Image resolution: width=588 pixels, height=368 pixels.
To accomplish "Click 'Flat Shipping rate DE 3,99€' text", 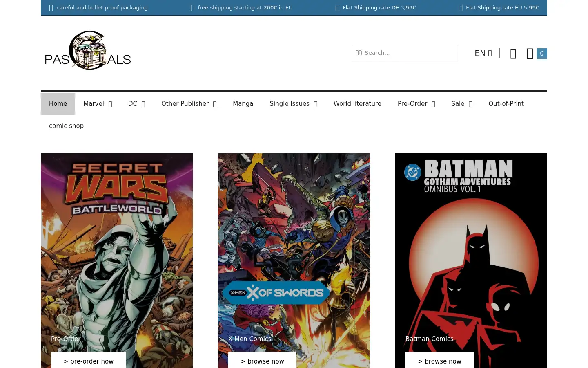I will [379, 8].
